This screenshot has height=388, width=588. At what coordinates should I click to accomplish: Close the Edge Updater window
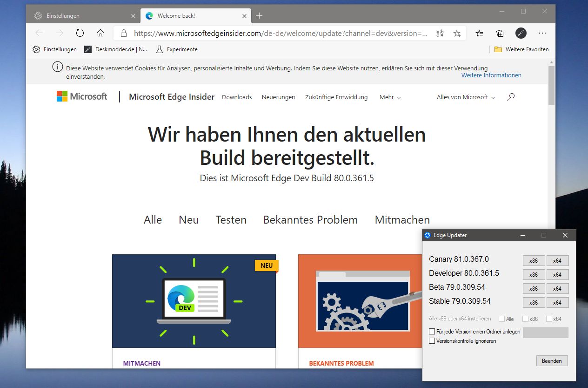coord(565,235)
